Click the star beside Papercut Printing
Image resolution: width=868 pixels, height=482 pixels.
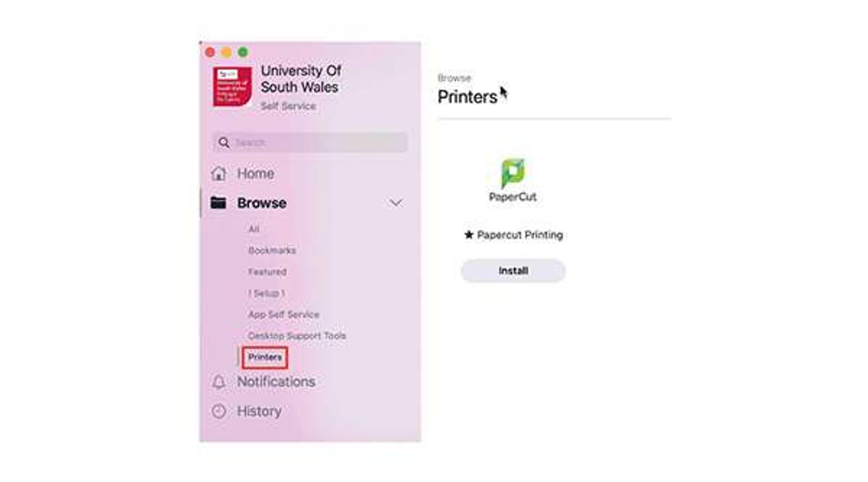pyautogui.click(x=469, y=235)
